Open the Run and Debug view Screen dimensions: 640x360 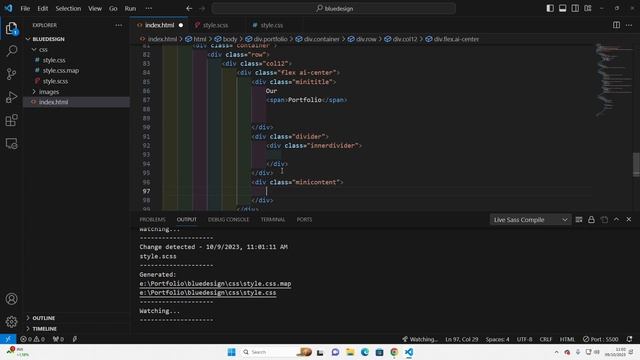point(11,97)
